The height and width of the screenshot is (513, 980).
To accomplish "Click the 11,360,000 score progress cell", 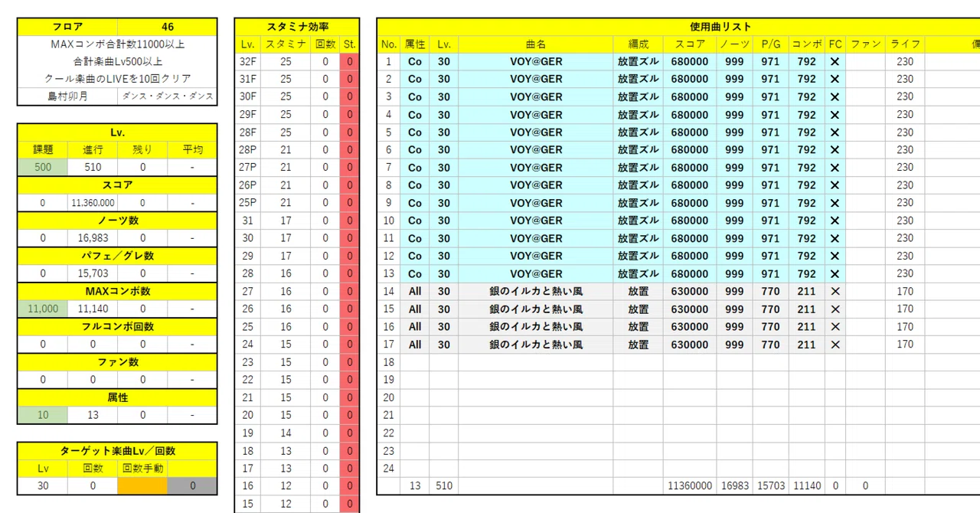I will coord(93,203).
